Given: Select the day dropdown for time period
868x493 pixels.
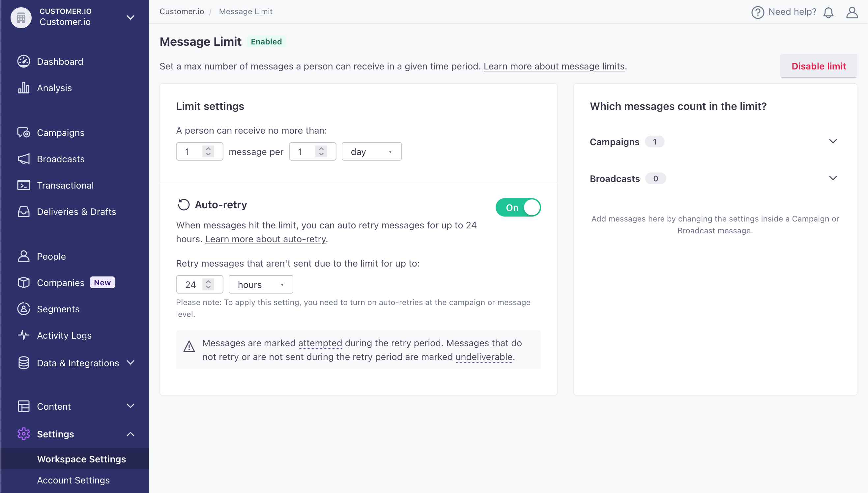Looking at the screenshot, I should point(371,151).
